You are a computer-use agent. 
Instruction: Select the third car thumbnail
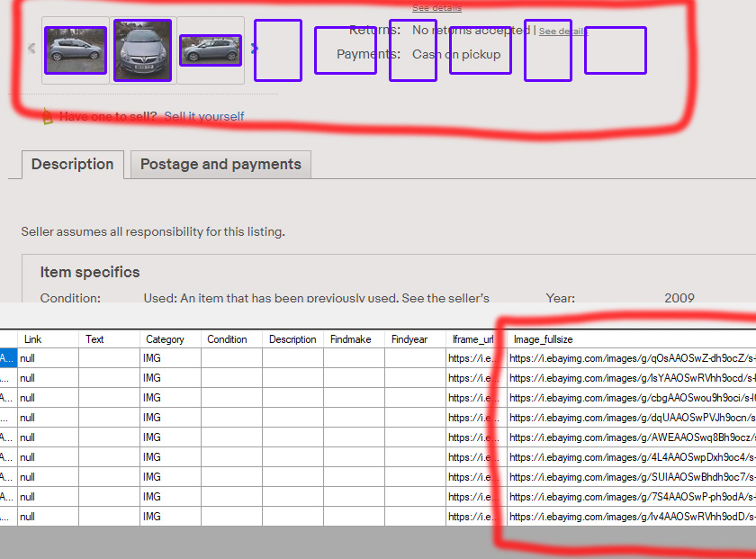click(211, 50)
